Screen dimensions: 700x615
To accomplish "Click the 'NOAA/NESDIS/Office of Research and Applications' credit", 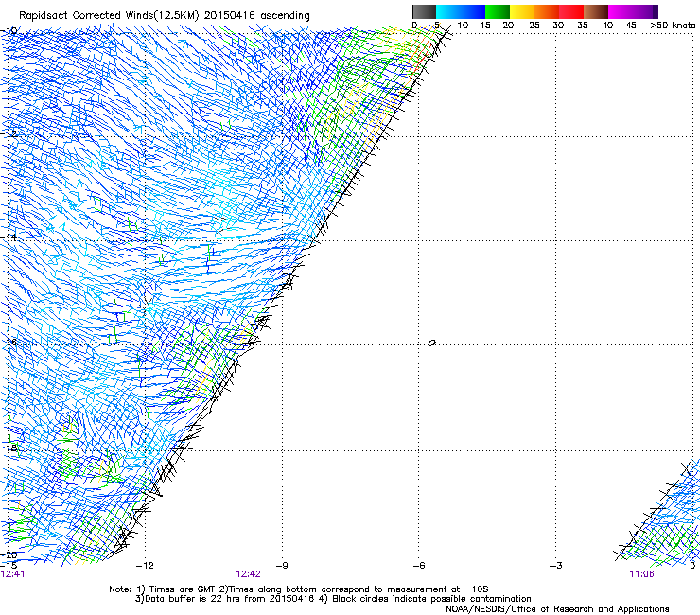I will 557,609.
